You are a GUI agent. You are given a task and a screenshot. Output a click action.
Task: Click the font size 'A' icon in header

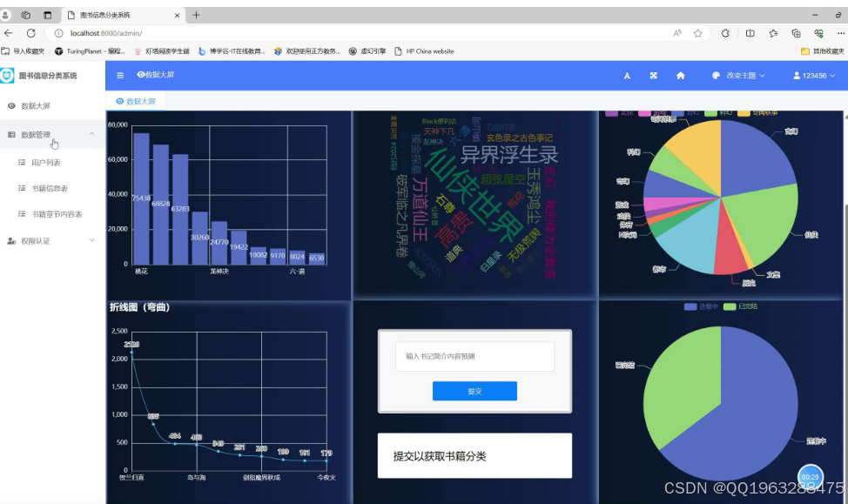[627, 76]
